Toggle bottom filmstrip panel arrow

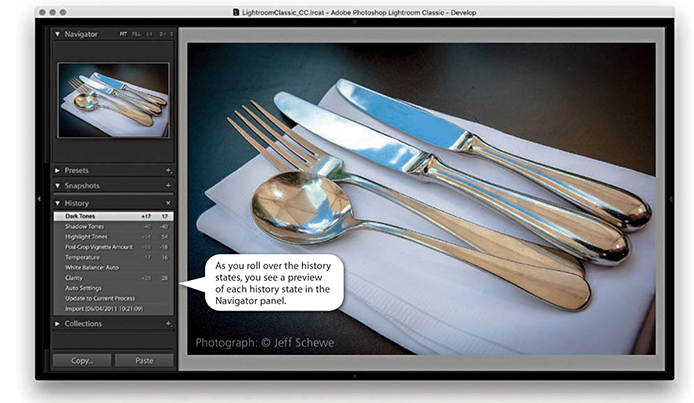355,376
